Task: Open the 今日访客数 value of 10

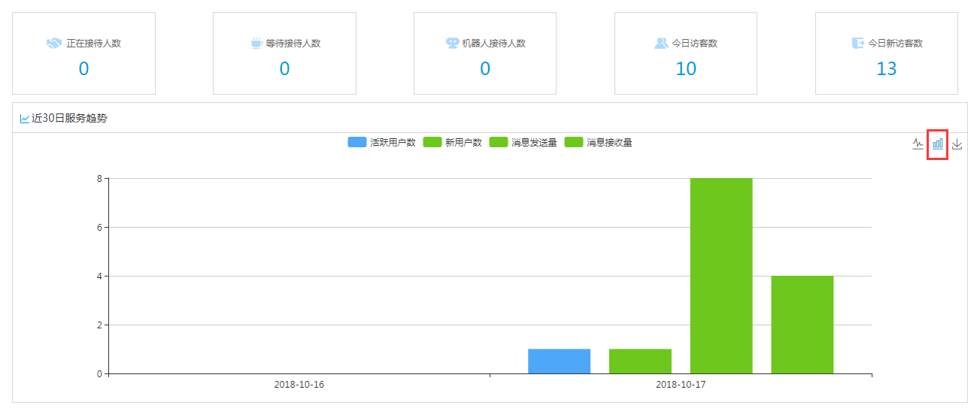Action: coord(685,69)
